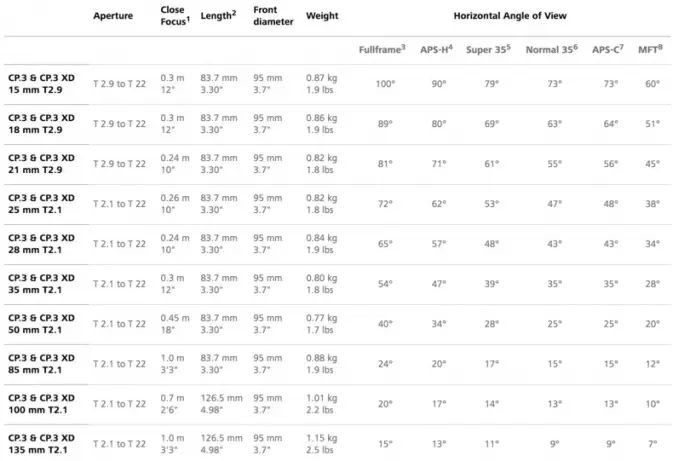Select the Close Focus column header
690x461 pixels.
175,16
